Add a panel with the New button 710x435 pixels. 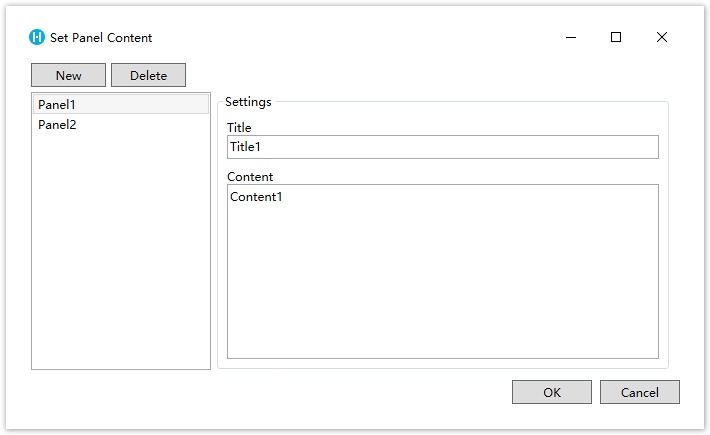(68, 75)
